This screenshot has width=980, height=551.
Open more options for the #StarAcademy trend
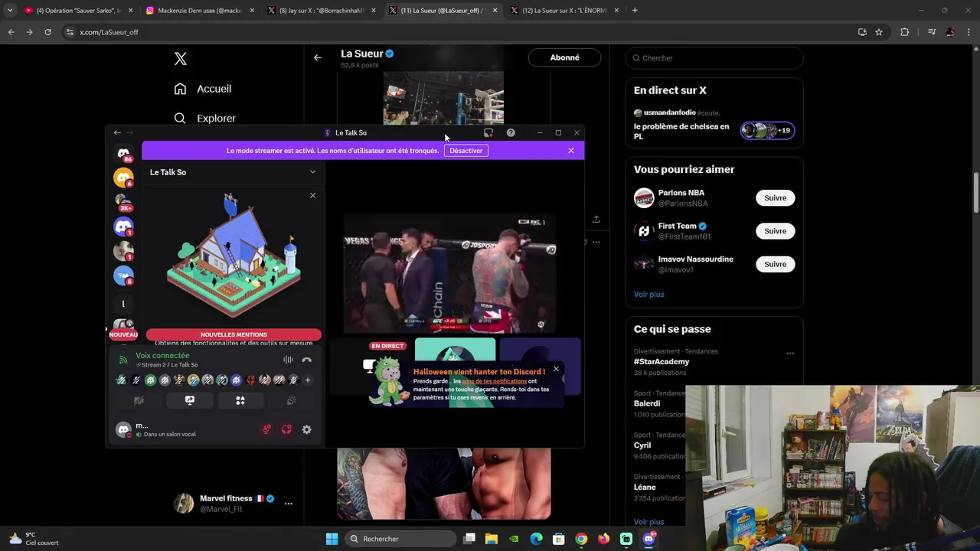click(790, 354)
